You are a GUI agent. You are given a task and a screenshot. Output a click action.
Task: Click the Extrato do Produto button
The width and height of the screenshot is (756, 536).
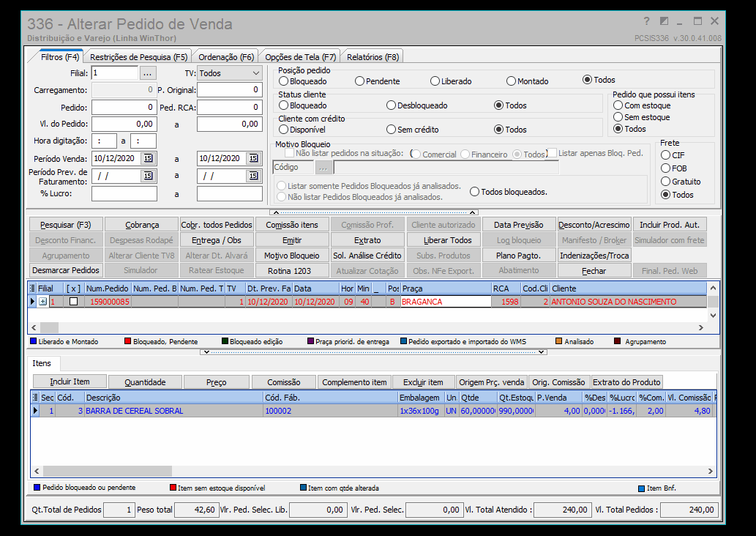(626, 382)
